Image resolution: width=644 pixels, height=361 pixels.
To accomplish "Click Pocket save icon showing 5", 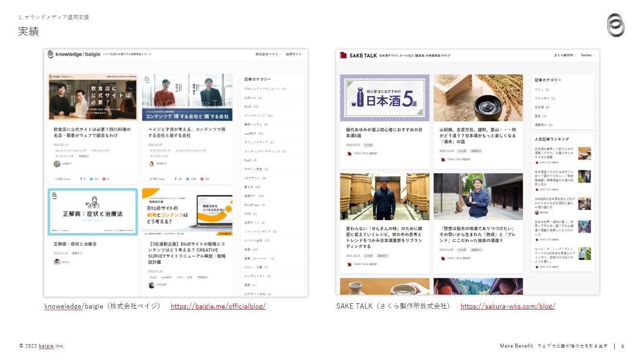I will click(104, 179).
